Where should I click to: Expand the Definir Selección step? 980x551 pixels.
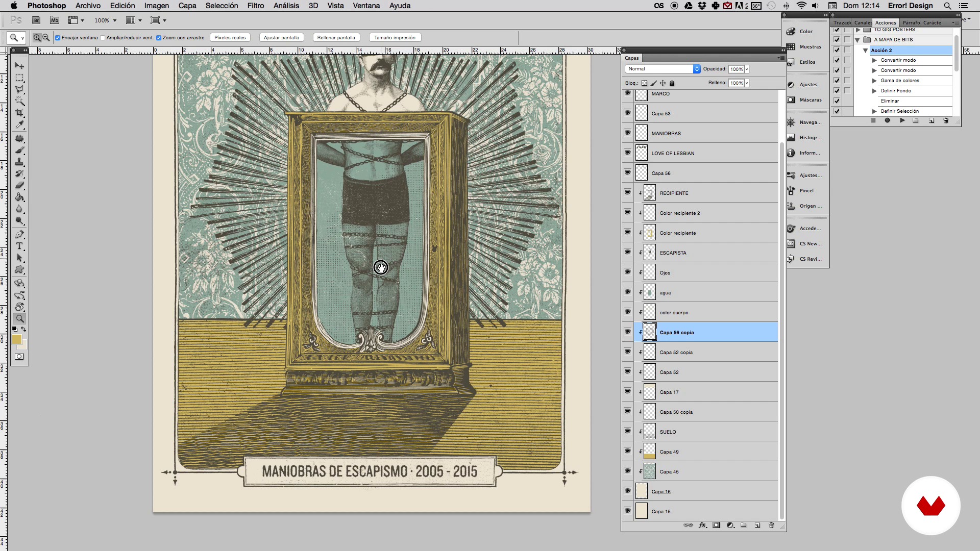[874, 111]
